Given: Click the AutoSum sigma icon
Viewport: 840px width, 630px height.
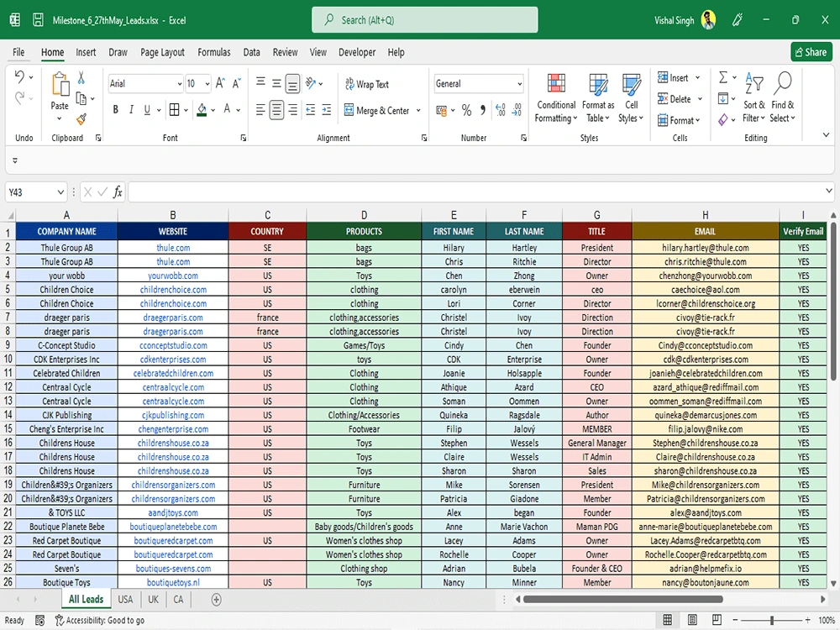Looking at the screenshot, I should pos(722,77).
